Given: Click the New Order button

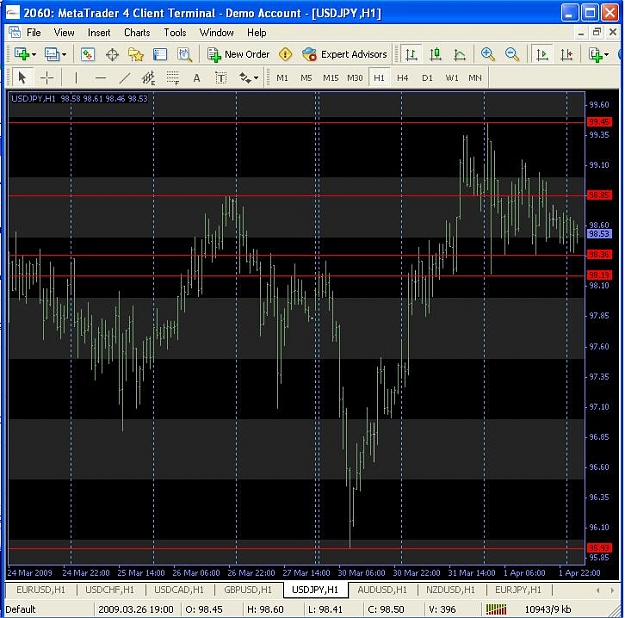Looking at the screenshot, I should [x=238, y=54].
